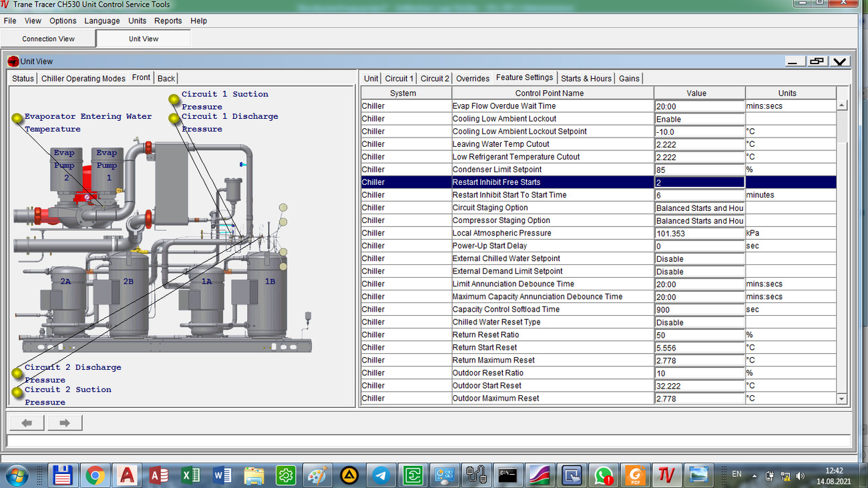Switch to the Status tab
The image size is (868, 488).
pos(23,78)
